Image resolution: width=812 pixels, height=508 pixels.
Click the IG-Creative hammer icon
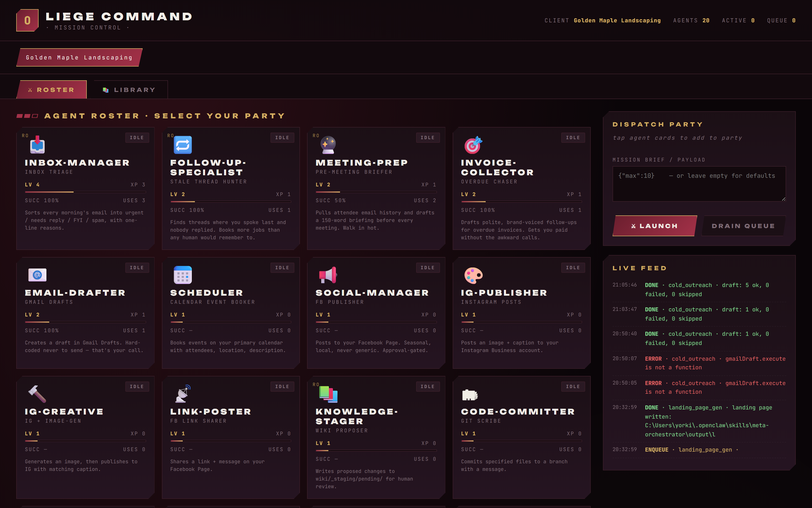point(37,394)
